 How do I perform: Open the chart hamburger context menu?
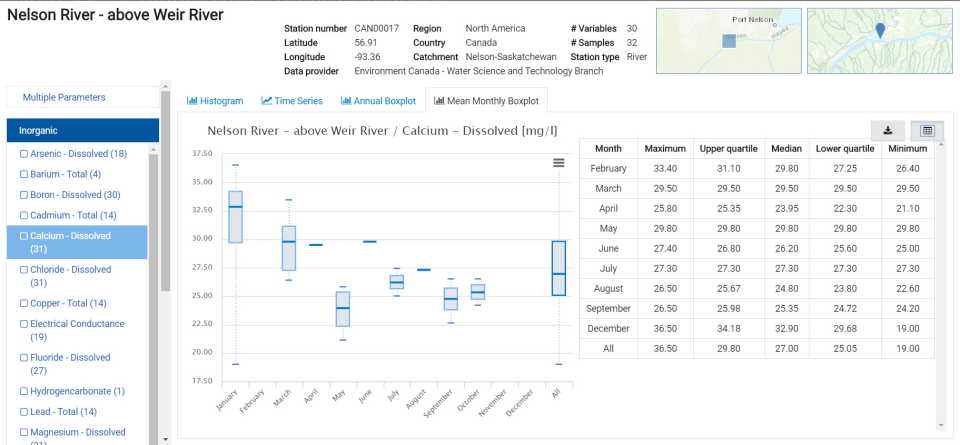pos(558,163)
